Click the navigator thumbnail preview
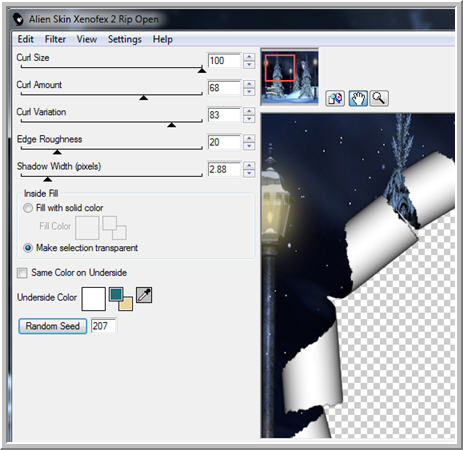The height and width of the screenshot is (450, 463). pos(289,77)
